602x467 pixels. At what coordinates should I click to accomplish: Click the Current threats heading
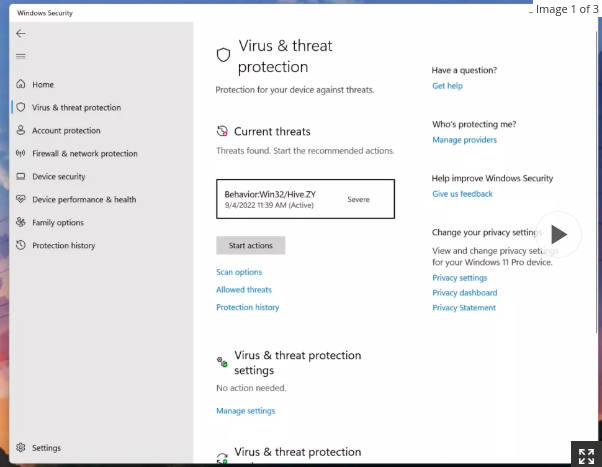(272, 131)
